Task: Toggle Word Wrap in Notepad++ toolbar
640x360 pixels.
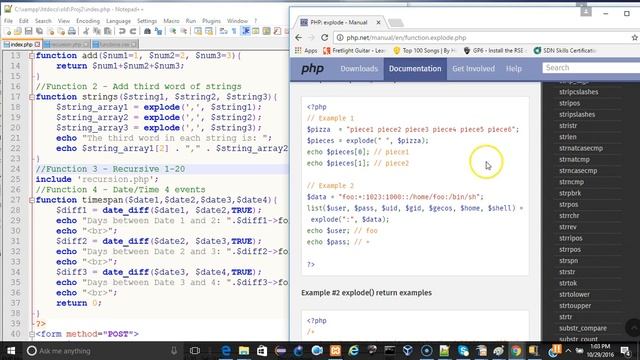Action: tap(223, 31)
